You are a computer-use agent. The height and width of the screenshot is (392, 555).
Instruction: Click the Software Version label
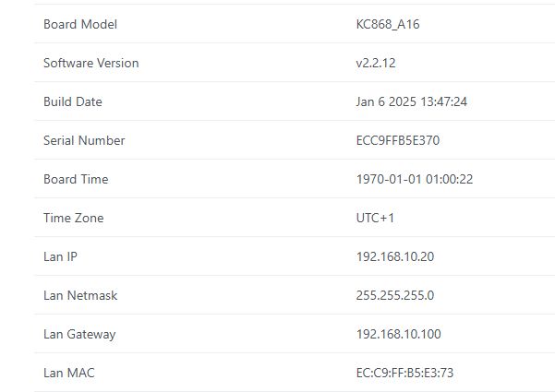click(x=90, y=63)
